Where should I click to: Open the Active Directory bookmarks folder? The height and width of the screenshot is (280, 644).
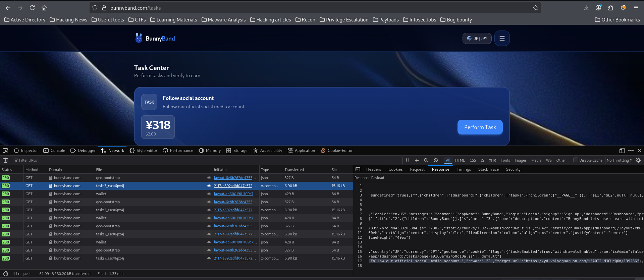point(25,20)
